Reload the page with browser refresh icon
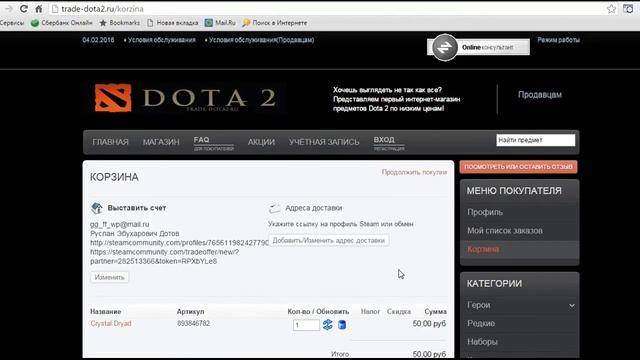 click(24, 9)
